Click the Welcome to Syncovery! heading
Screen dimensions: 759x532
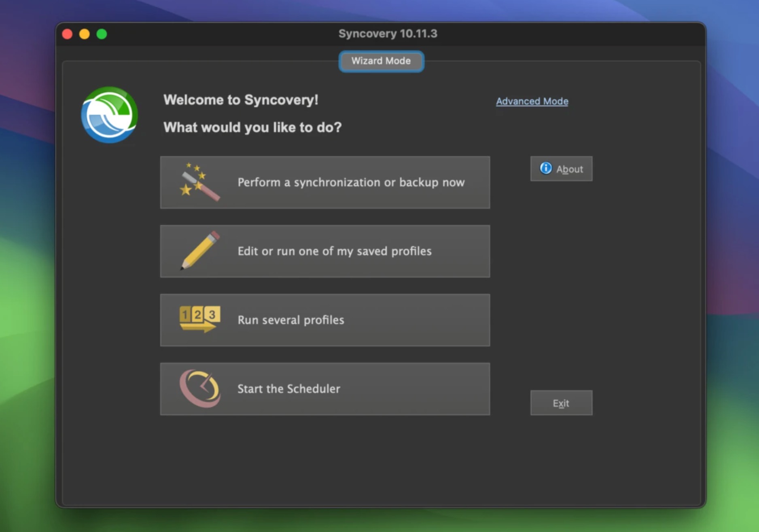click(x=241, y=100)
